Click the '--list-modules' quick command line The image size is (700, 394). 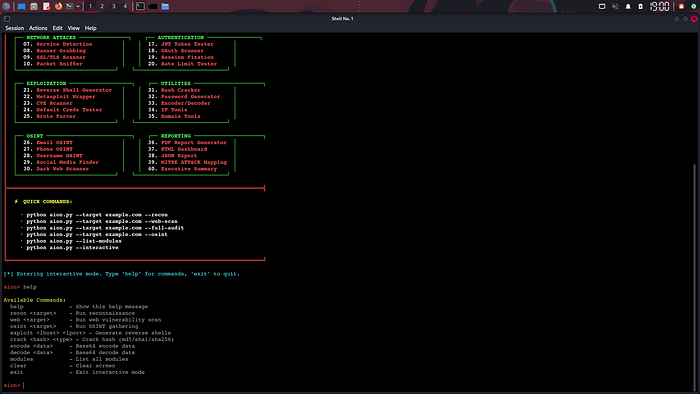(74, 241)
